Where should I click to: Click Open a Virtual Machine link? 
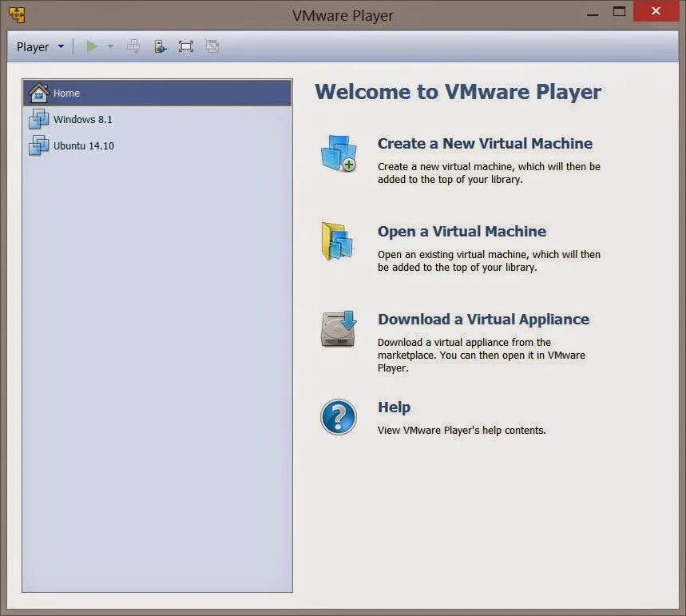click(x=462, y=231)
